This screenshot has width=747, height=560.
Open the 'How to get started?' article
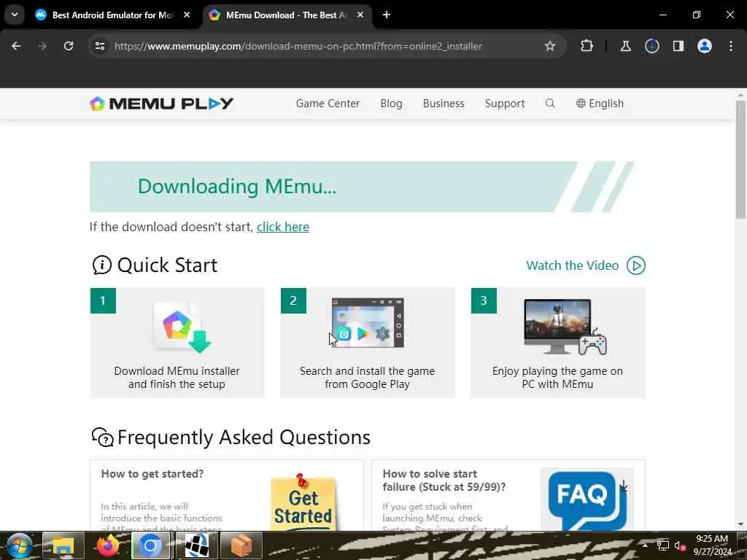coord(152,474)
